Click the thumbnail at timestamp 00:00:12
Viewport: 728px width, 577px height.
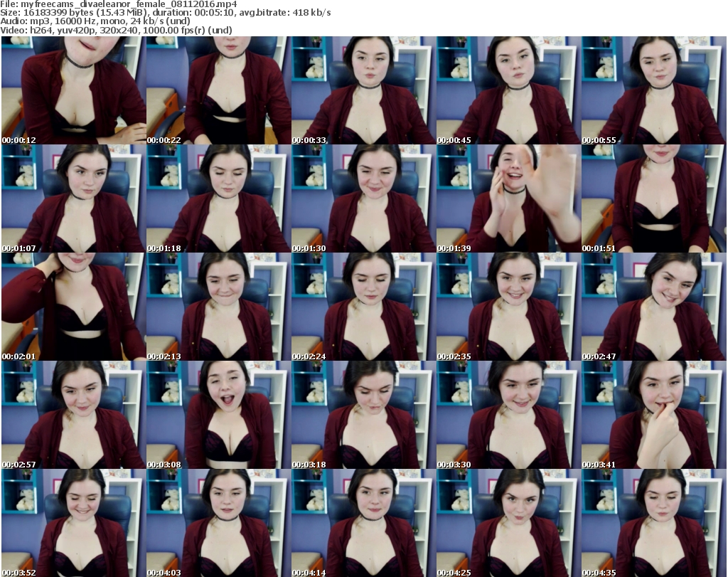click(x=73, y=90)
